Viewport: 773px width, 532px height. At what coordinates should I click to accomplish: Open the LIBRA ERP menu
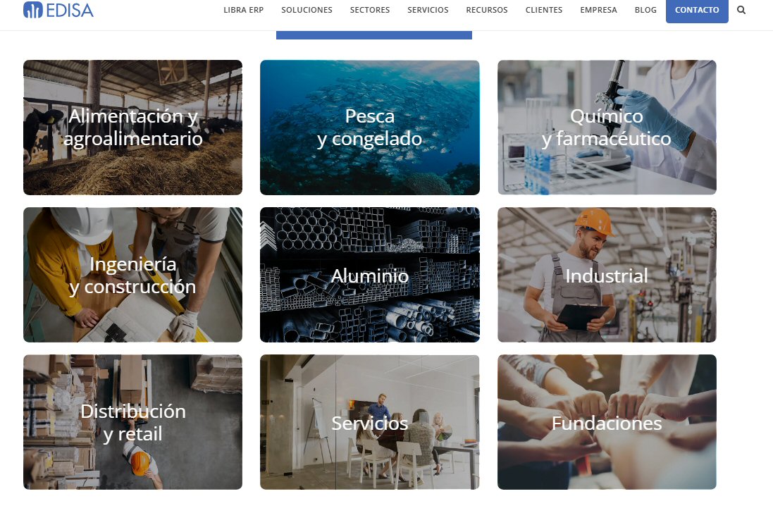point(244,10)
